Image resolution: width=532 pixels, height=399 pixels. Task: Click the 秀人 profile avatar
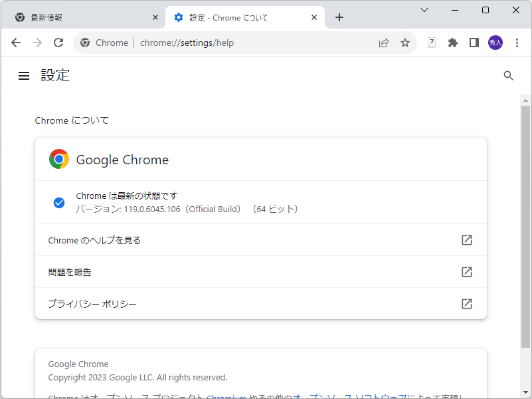coord(495,43)
